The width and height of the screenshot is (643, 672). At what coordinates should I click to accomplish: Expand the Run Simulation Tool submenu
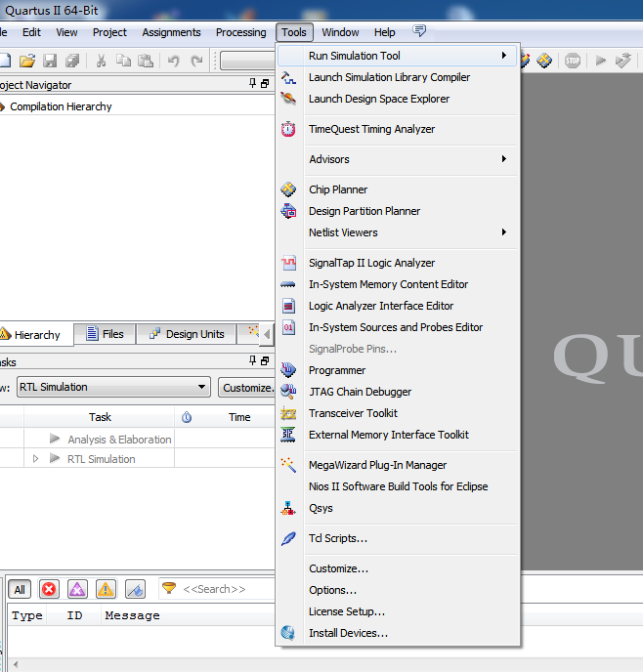504,56
